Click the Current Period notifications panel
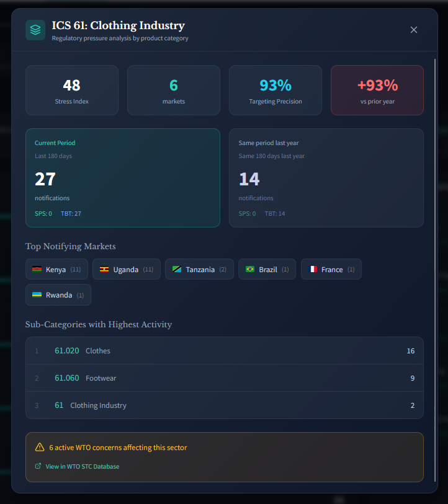Image resolution: width=448 pixels, height=504 pixels. tap(123, 178)
